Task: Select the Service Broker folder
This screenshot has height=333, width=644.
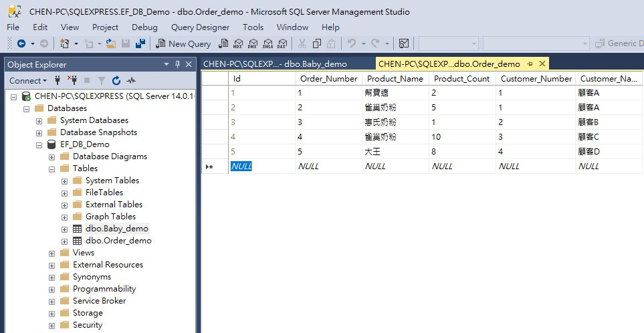Action: (100, 300)
